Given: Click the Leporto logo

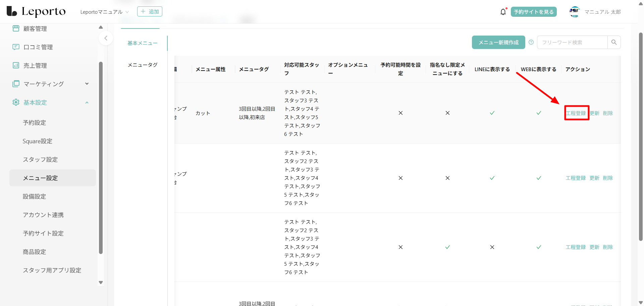Looking at the screenshot, I should pos(36,11).
